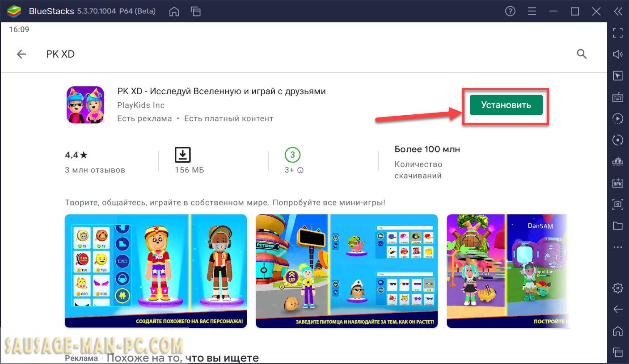Open the pet shop screenshot thumbnail

[x=346, y=271]
